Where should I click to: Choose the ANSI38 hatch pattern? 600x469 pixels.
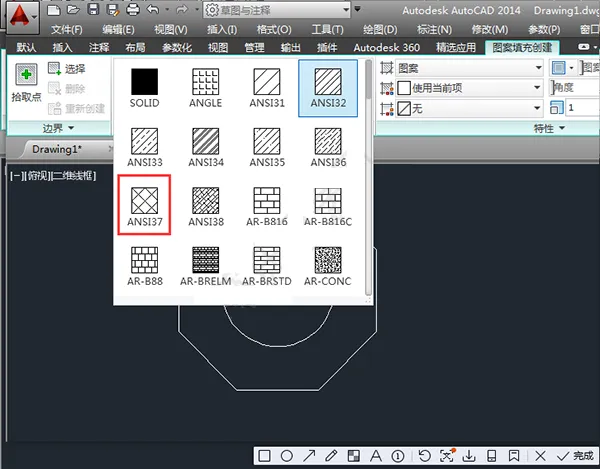click(205, 207)
